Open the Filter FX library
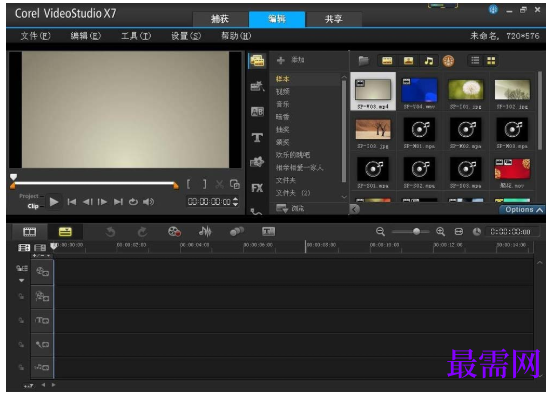559x395 pixels. tap(257, 188)
